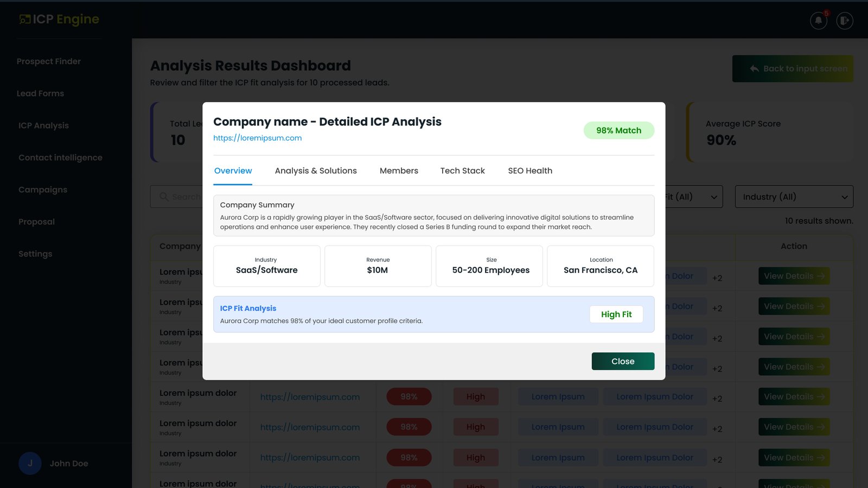
Task: Open the Members tab
Action: [x=399, y=171]
